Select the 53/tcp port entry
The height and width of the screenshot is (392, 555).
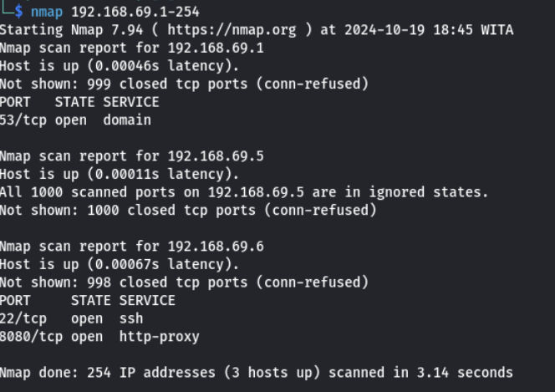[20, 120]
